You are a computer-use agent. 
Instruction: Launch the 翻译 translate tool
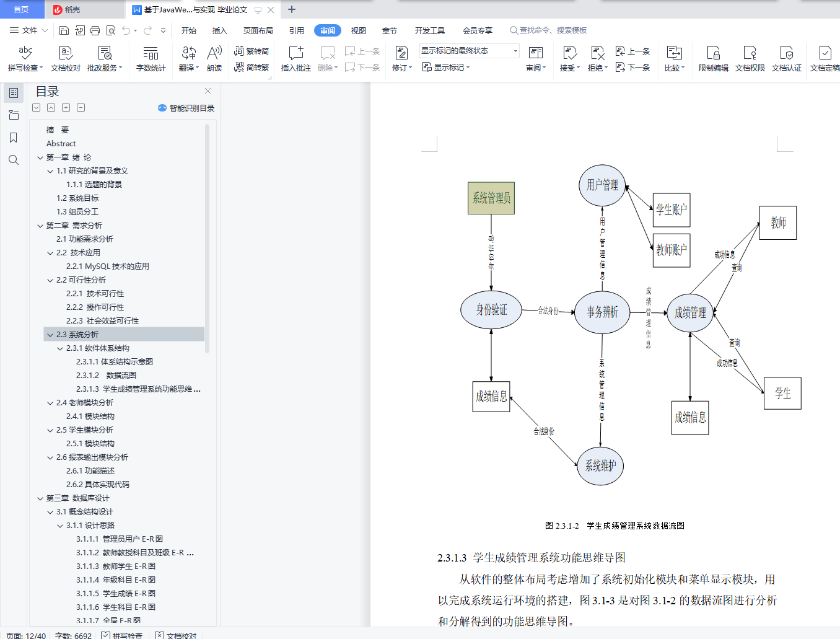(x=189, y=59)
